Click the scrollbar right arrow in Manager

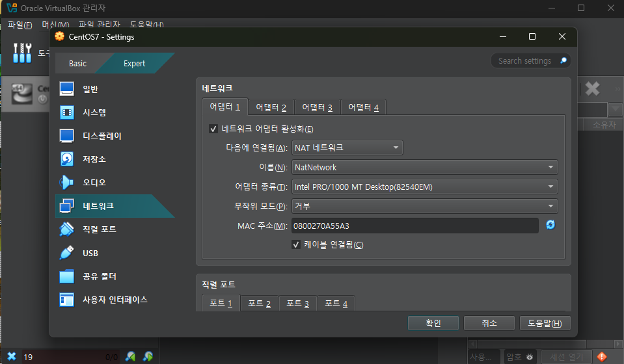pyautogui.click(x=618, y=344)
